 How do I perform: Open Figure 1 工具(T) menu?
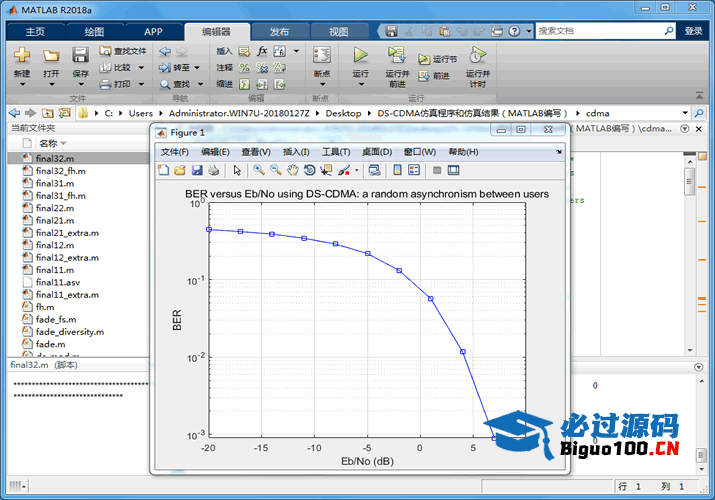(336, 152)
